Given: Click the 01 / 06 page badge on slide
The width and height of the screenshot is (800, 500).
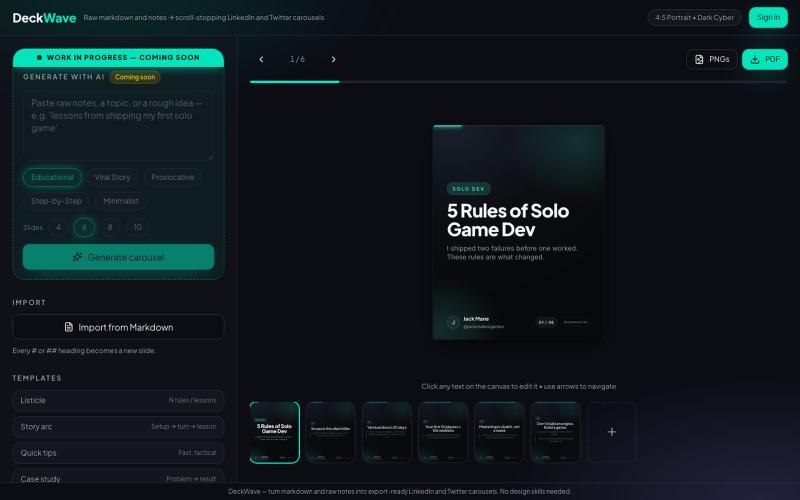Looking at the screenshot, I should pyautogui.click(x=546, y=322).
